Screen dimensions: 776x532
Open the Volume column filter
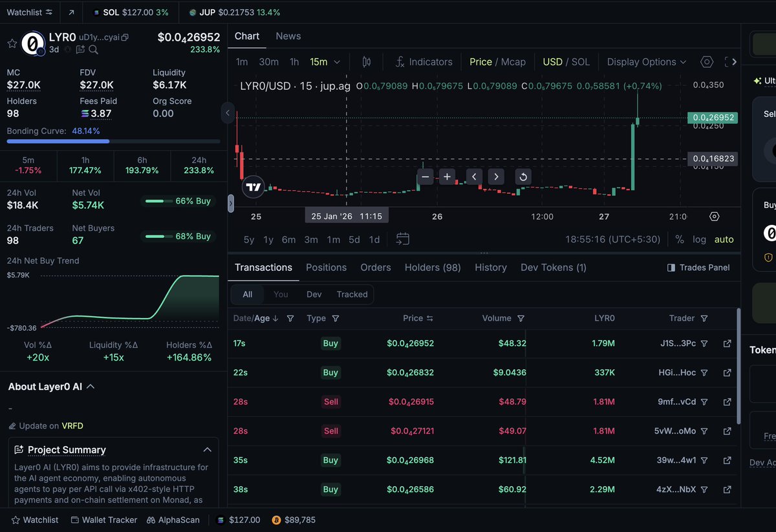(x=521, y=319)
